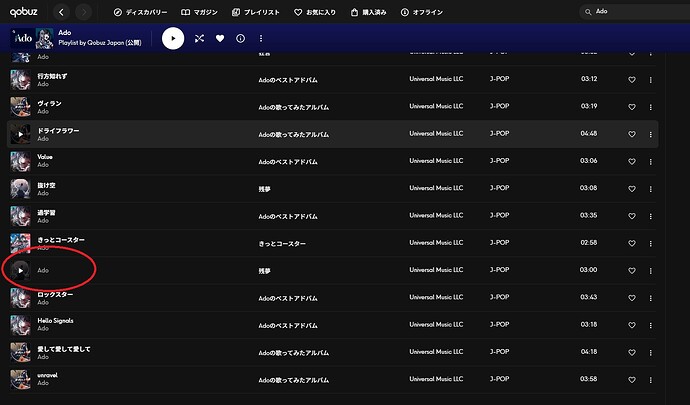The image size is (690, 405).
Task: Play the Ado playlist with the round play button
Action: [x=173, y=38]
